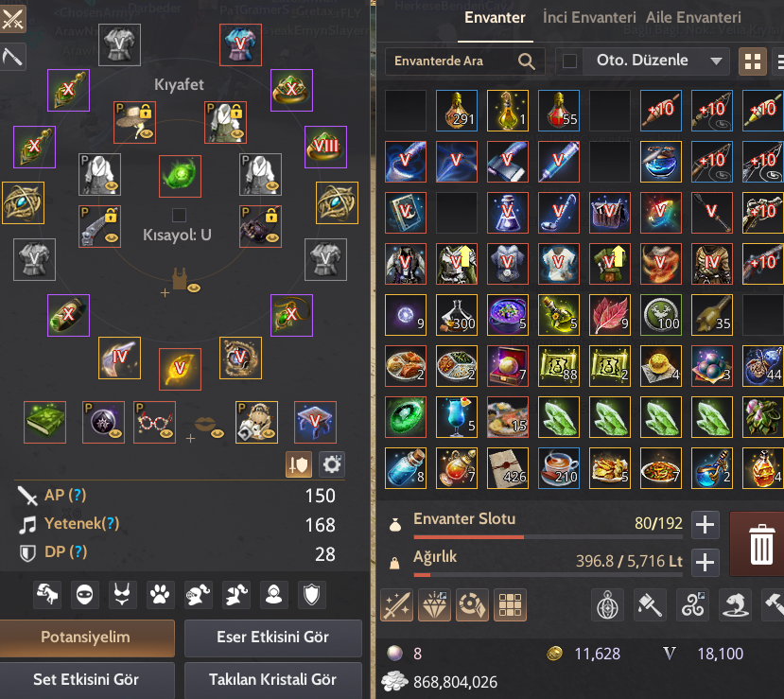This screenshot has height=699, width=784.
Task: Tick checkbox beside Oto. Düzenle
Action: pos(569,61)
